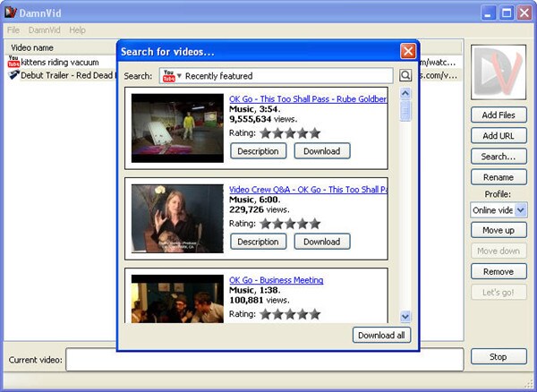This screenshot has height=392, width=537.
Task: Click the 229,726 views text
Action: (260, 209)
